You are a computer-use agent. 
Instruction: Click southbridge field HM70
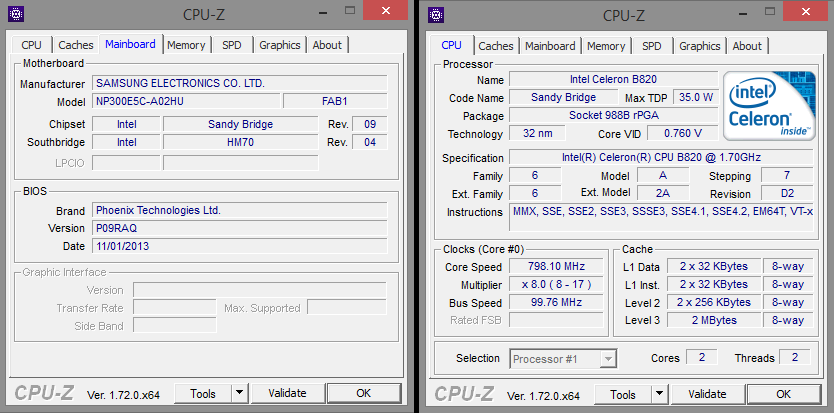tap(240, 143)
